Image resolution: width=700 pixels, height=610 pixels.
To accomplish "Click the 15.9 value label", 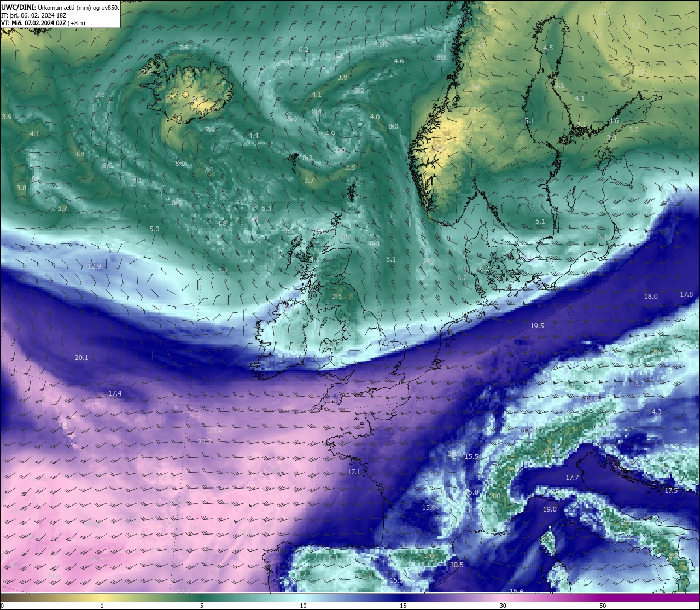I will pyautogui.click(x=429, y=507).
